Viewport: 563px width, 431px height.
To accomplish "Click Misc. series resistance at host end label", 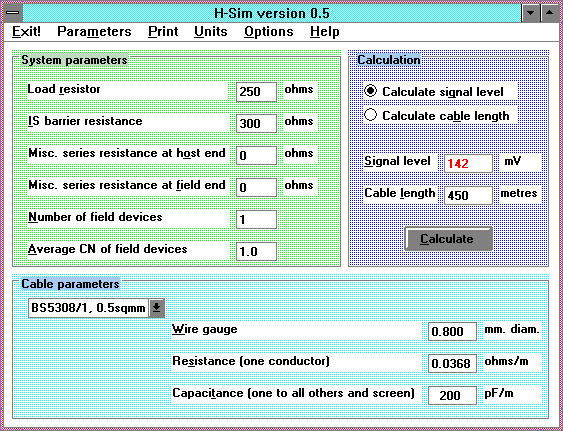I will (x=127, y=153).
